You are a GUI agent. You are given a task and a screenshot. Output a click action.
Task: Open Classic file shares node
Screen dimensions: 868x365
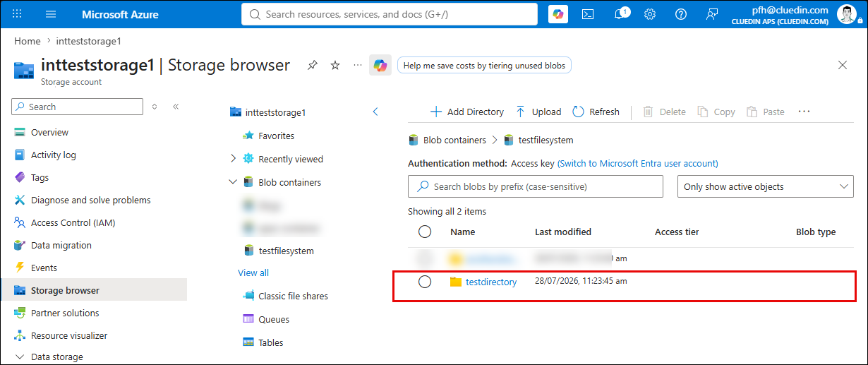tap(285, 296)
